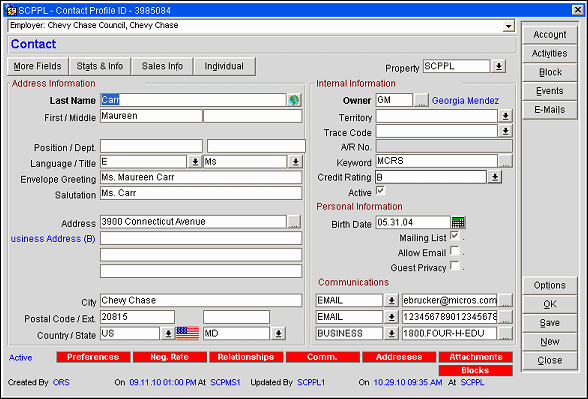Click the globe icon beside Last Name
588x399 pixels.
tap(294, 100)
